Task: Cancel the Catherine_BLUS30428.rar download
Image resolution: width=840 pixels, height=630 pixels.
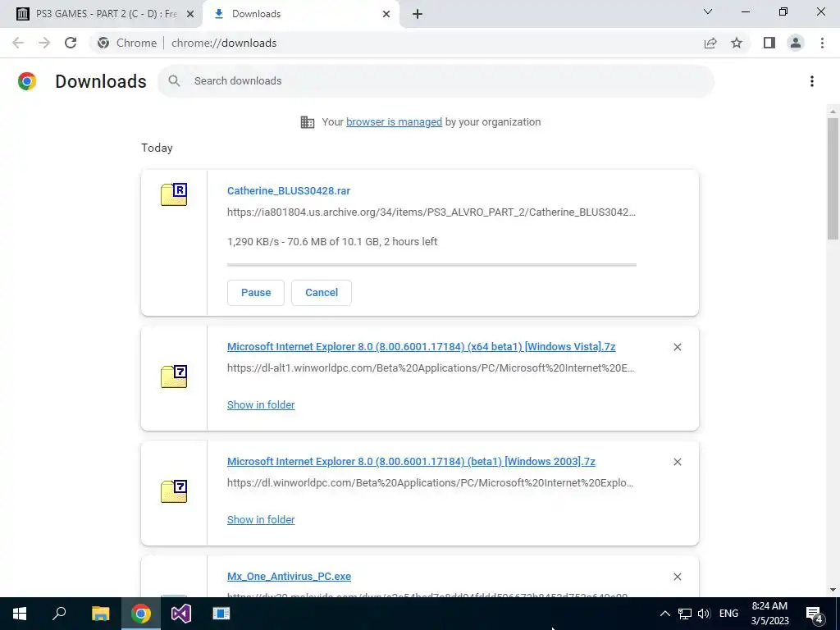Action: click(322, 293)
